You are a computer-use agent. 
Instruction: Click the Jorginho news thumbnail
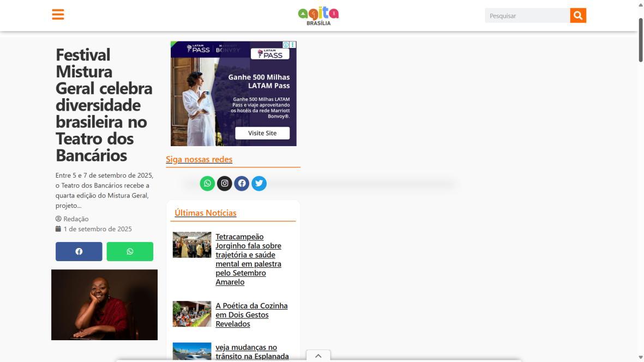click(192, 245)
